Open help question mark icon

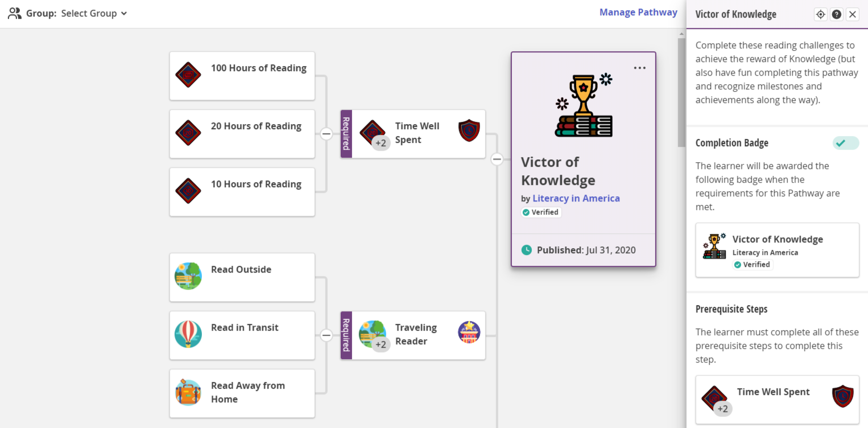(836, 15)
